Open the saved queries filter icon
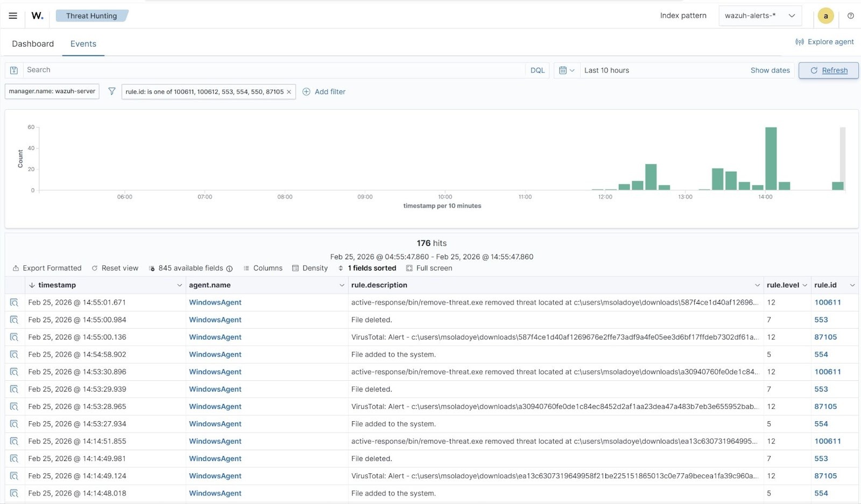 (x=112, y=91)
